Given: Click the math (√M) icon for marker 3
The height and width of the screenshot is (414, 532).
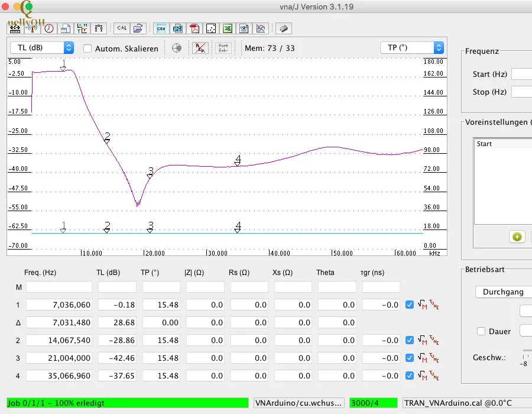Looking at the screenshot, I should 423,358.
